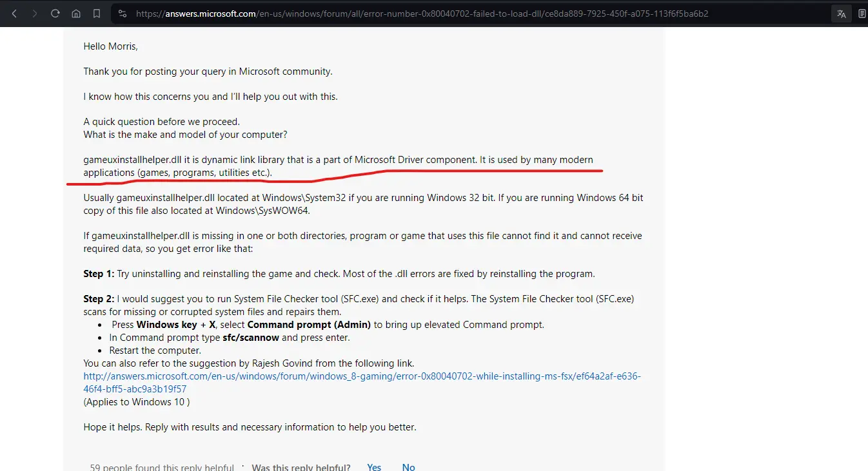Click "Usually gameuxinstallhelper.dll located at" paragraph

point(363,204)
